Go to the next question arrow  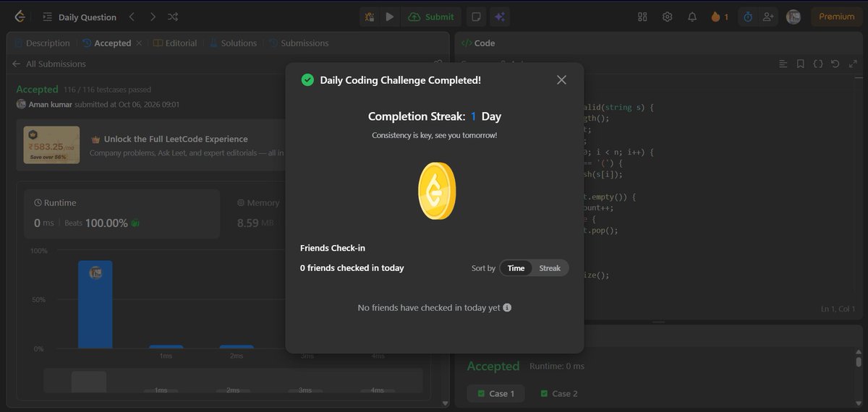(x=153, y=17)
